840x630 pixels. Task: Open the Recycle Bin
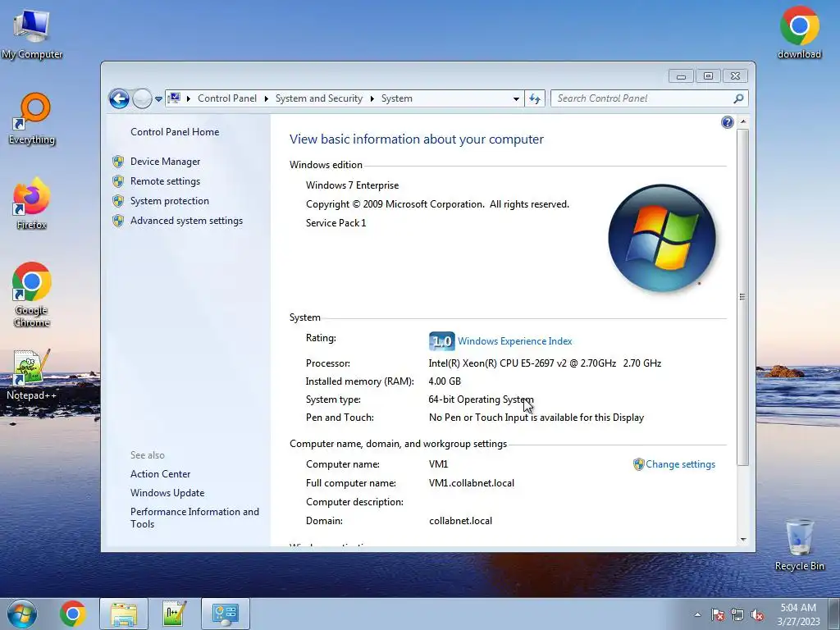click(799, 545)
